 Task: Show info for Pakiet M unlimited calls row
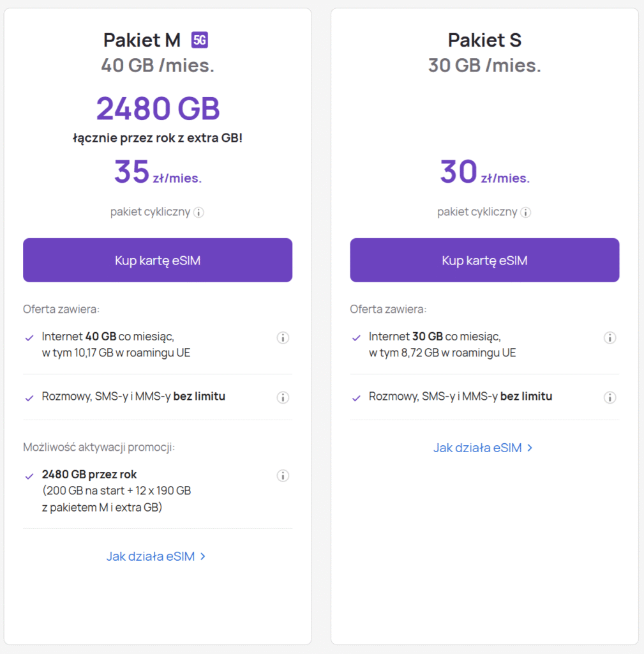pos(283,397)
